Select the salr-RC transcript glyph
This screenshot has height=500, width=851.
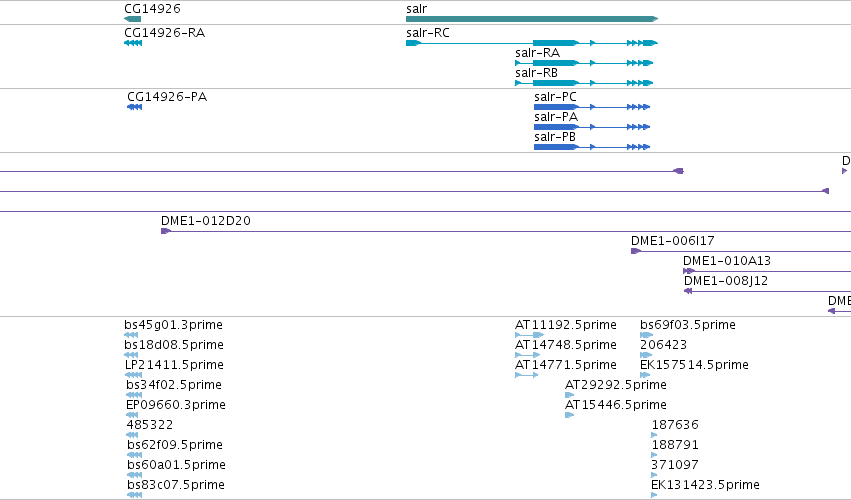pyautogui.click(x=532, y=43)
